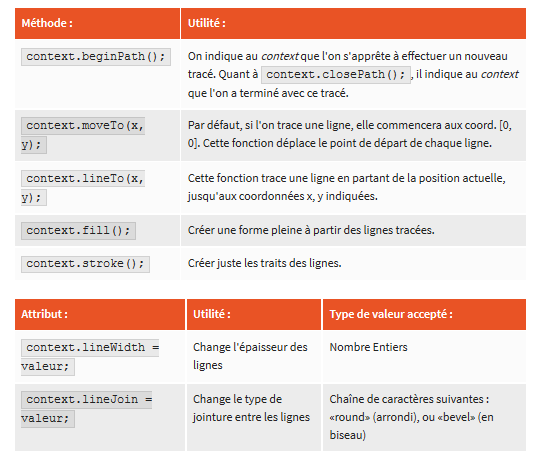Click the context.lineJoin = valeur; code
Image resolution: width=542 pixels, height=467 pixels.
86,409
